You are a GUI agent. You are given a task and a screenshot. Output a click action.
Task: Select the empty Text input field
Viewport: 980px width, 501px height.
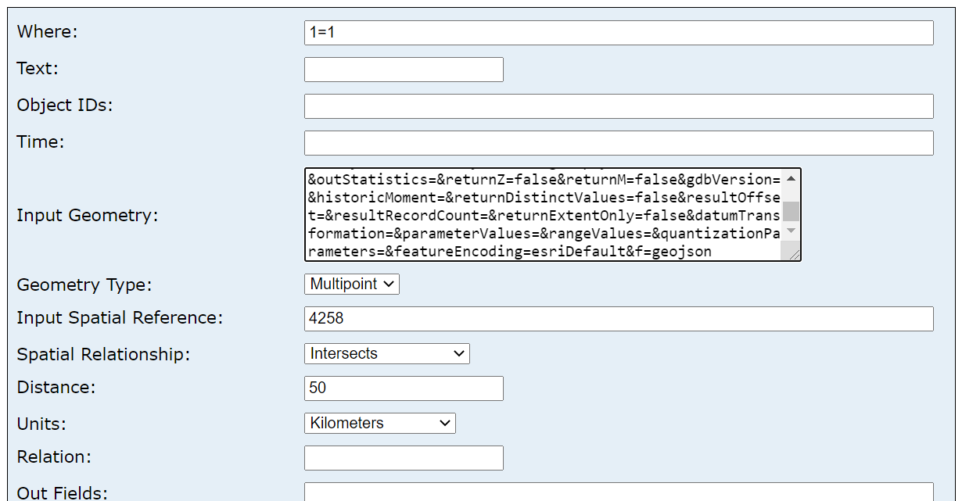403,69
